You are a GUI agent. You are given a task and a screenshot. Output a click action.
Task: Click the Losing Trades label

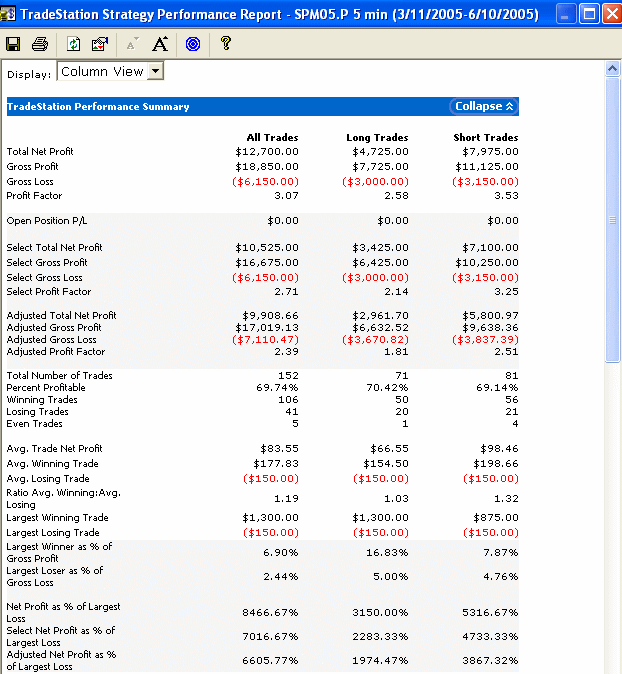pyautogui.click(x=37, y=412)
